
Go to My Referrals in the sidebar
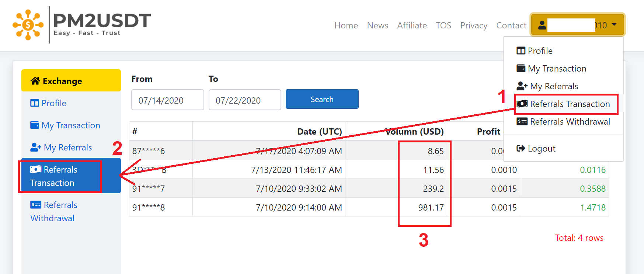click(x=67, y=148)
